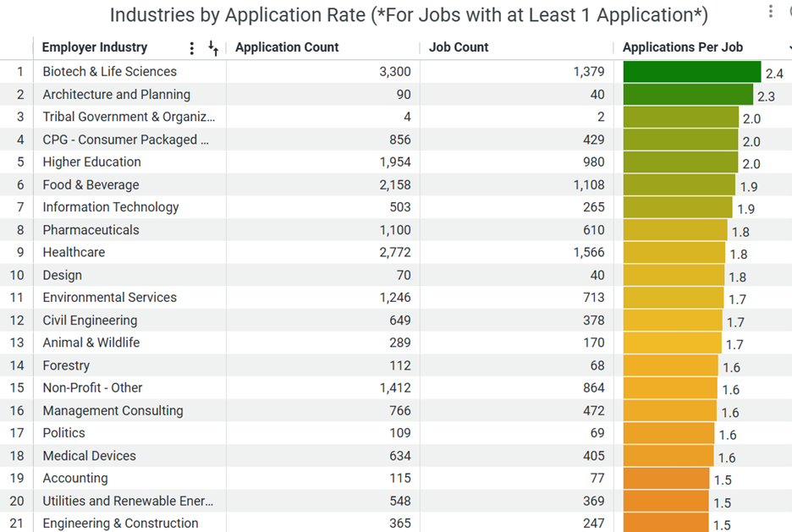The width and height of the screenshot is (792, 532).
Task: Select the dark green Biotech 2.4 bar
Action: pos(691,73)
